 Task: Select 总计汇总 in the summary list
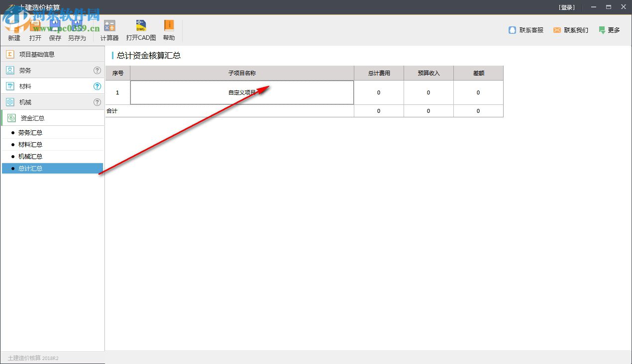52,169
